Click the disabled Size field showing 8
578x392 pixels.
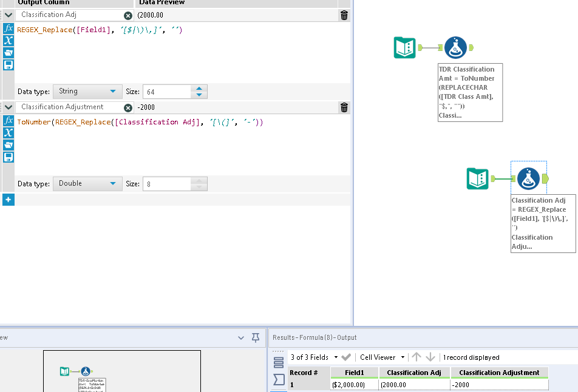[x=167, y=184]
